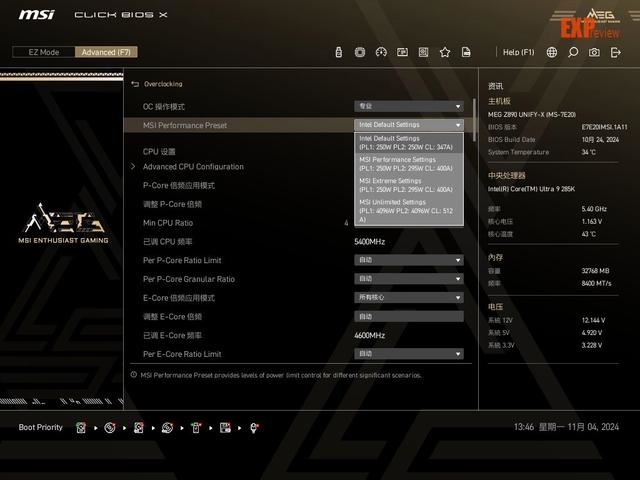This screenshot has height=480, width=640.
Task: Open Per P-Core Ratio Limit dropdown
Action: (x=409, y=260)
